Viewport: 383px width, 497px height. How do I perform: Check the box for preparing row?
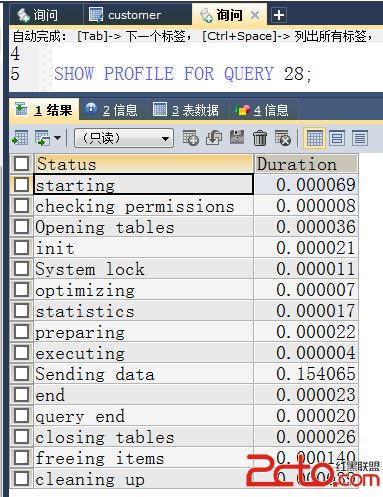click(x=22, y=332)
